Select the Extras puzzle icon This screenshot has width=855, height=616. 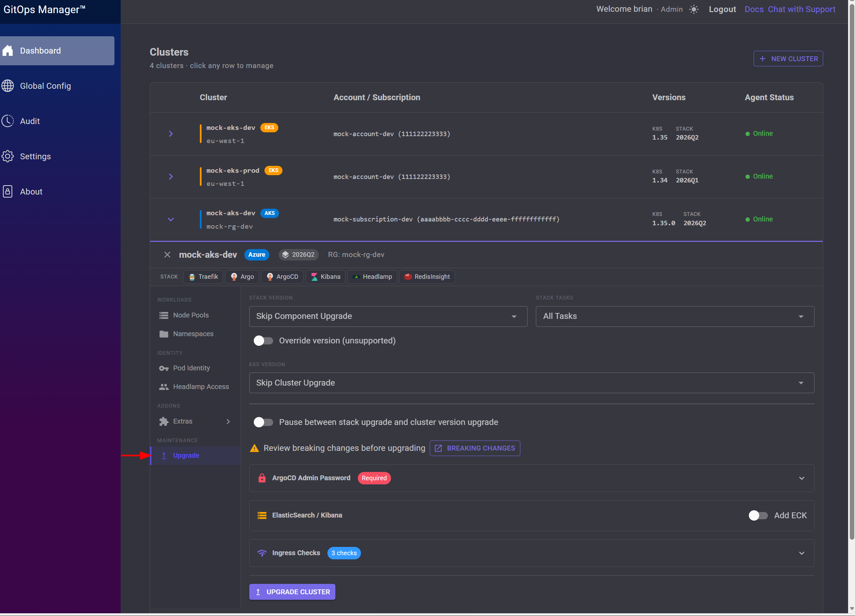point(164,421)
